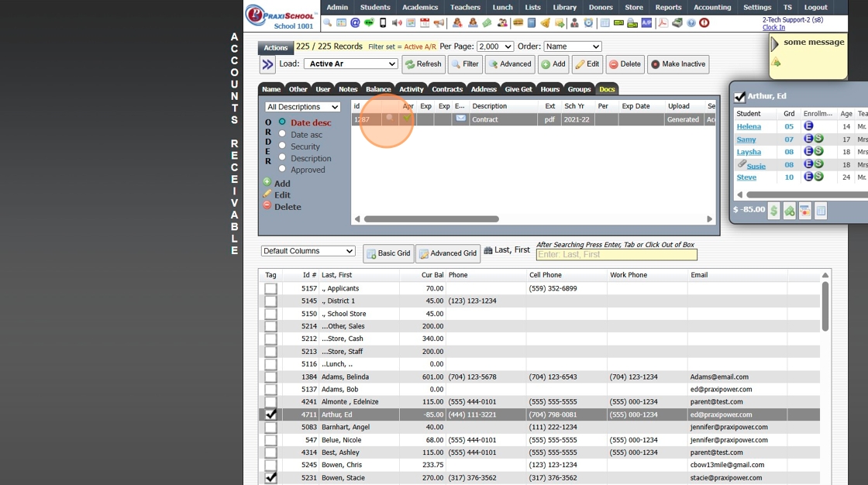Click the docs grid horizontal scrollbar thumb
The width and height of the screenshot is (868, 485).
pyautogui.click(x=431, y=219)
